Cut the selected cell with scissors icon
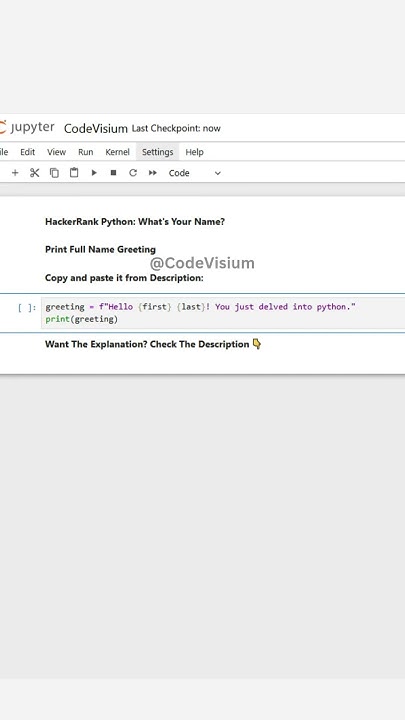This screenshot has width=405, height=720. point(34,173)
